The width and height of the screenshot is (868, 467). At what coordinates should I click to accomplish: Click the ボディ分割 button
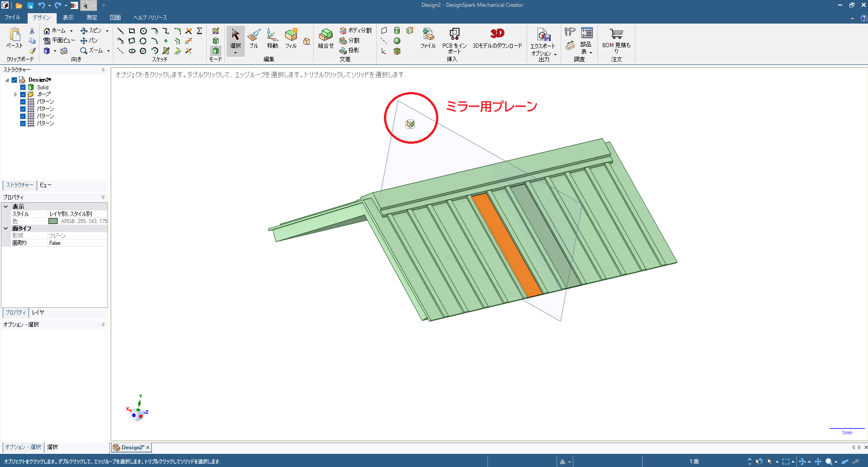click(x=356, y=30)
